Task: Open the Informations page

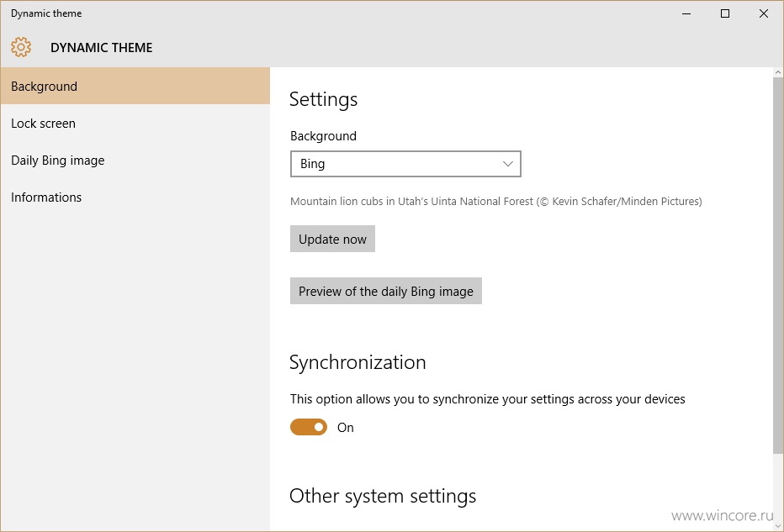Action: click(x=135, y=197)
